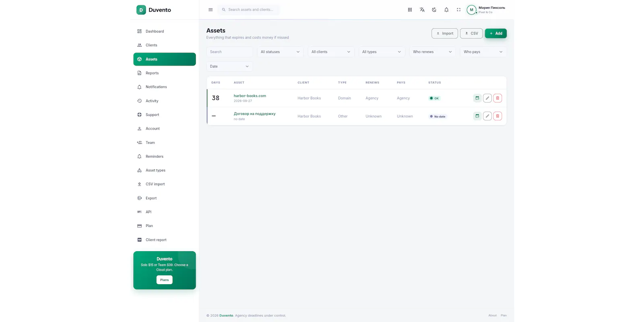This screenshot has width=644, height=322.
Task: Open Reports in sidebar
Action: 165,73
